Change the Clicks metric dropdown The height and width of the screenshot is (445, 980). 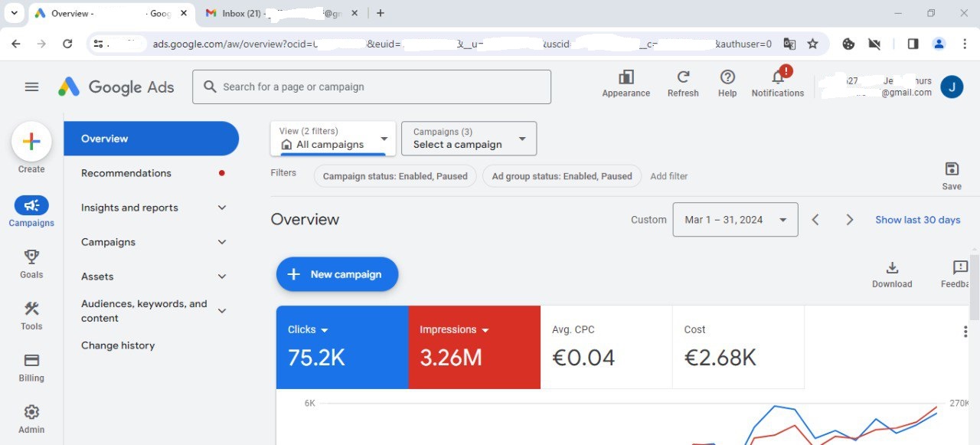tap(308, 329)
